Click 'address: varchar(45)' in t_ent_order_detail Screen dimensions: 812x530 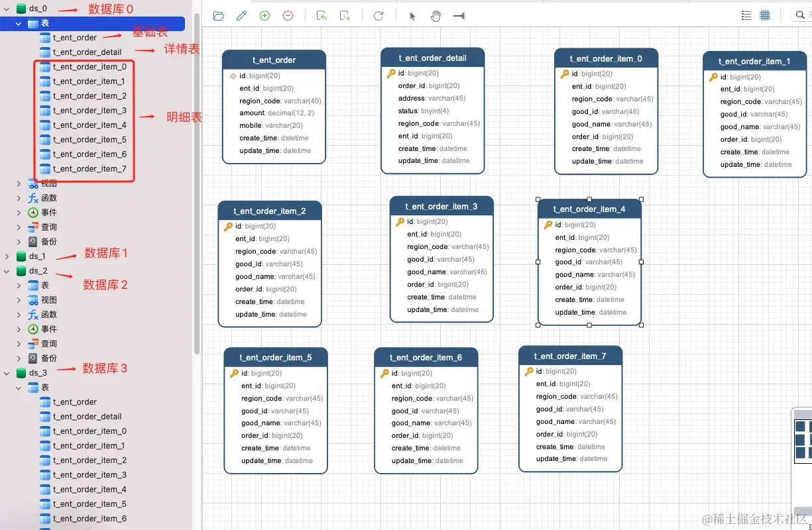(432, 98)
